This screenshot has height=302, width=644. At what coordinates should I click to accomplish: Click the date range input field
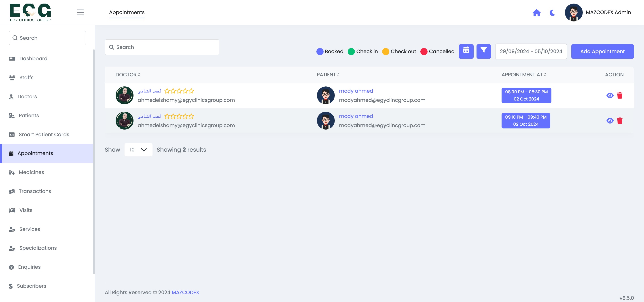(x=531, y=51)
